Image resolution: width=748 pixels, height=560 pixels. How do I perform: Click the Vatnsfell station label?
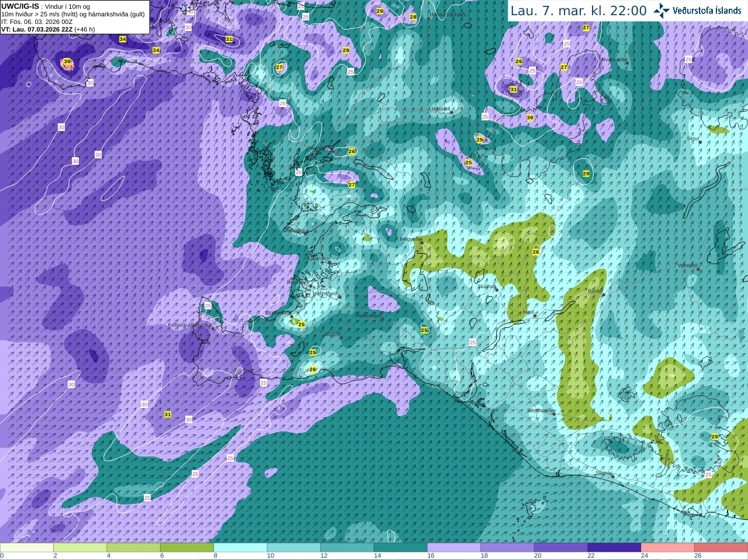click(688, 265)
